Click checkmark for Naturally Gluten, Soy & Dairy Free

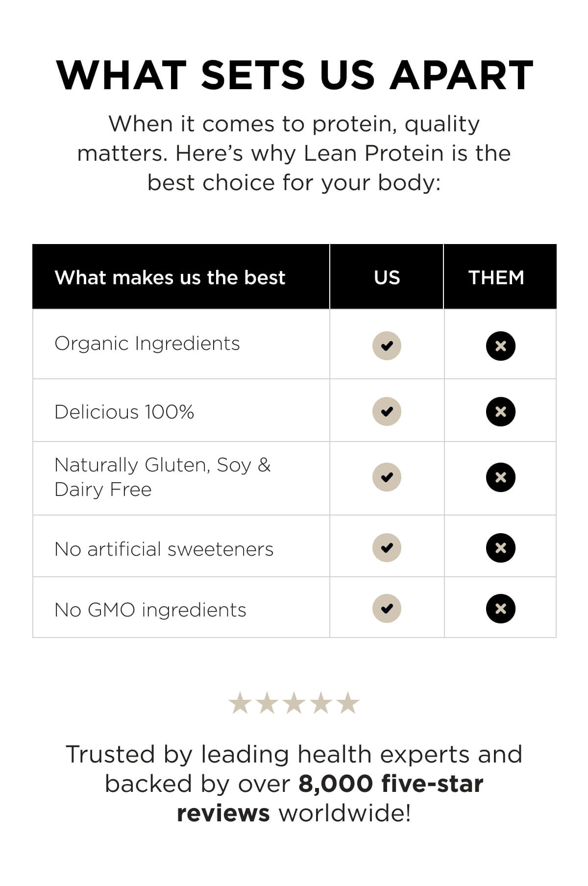pos(387,477)
